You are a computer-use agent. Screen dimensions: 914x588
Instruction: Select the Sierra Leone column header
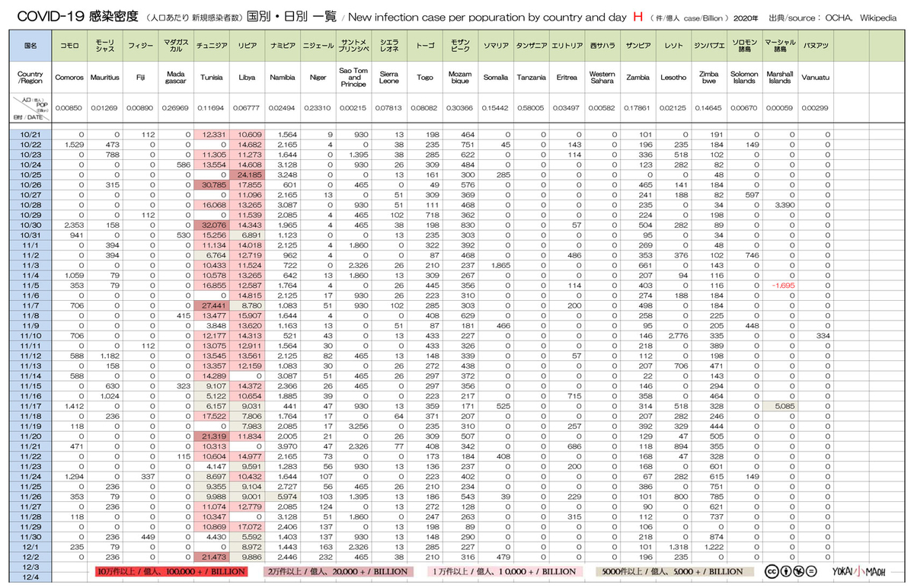click(389, 77)
